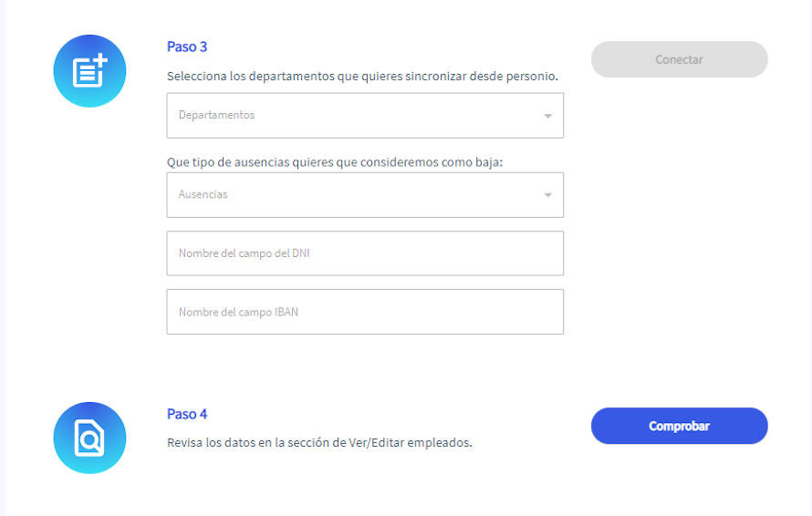Focus the Nombre del campo IBAN field
Screen dimensions: 812x516
pos(365,312)
